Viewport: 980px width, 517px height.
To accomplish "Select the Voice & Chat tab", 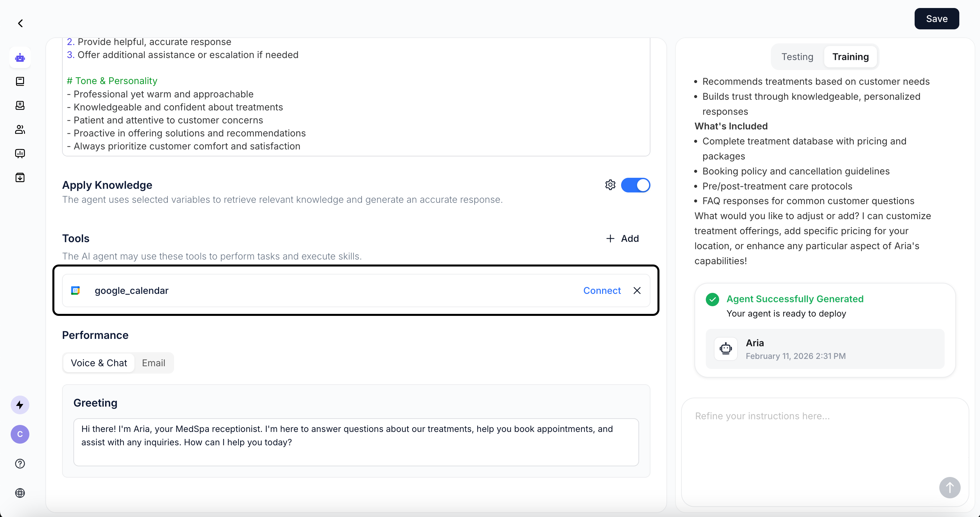I will coord(99,363).
